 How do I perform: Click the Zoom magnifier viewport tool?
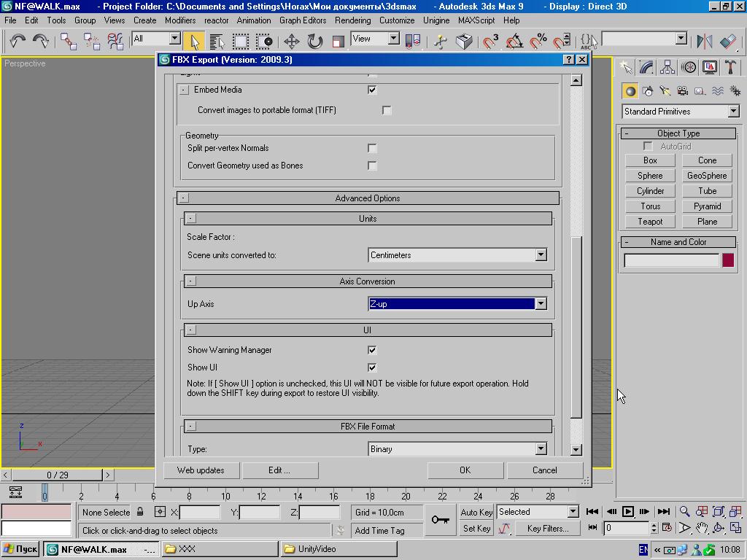684,511
